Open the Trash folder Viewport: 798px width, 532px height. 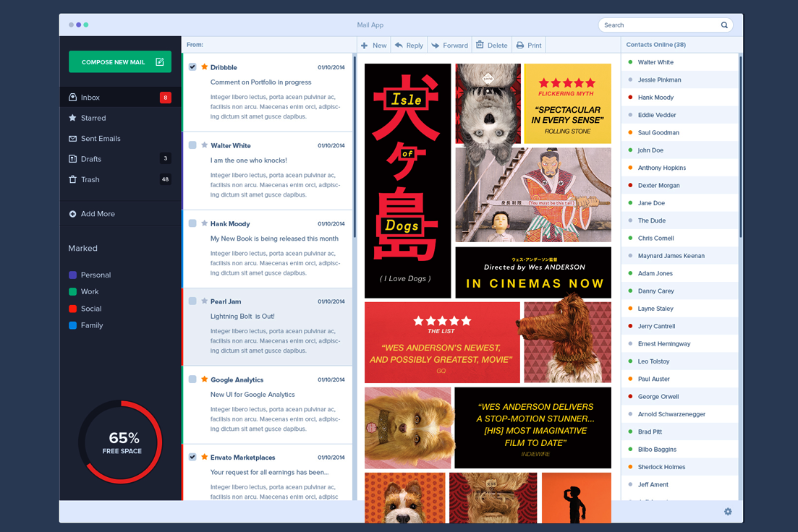click(x=120, y=179)
